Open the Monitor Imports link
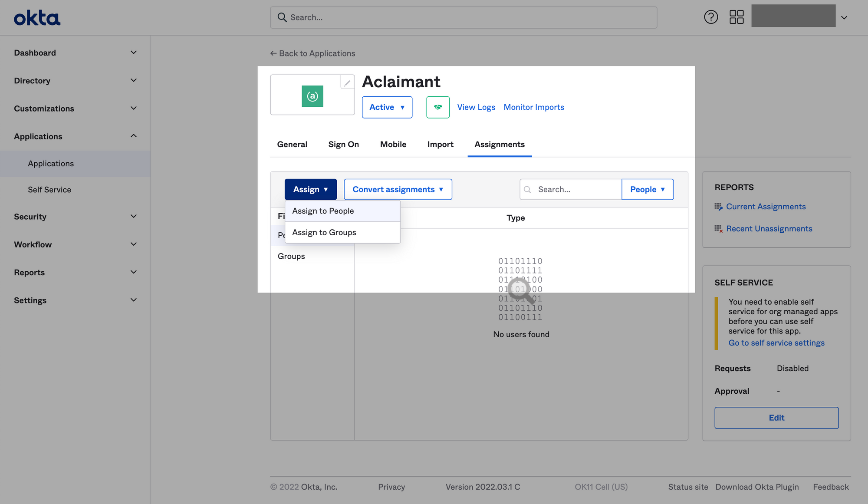This screenshot has height=504, width=868. click(x=534, y=107)
